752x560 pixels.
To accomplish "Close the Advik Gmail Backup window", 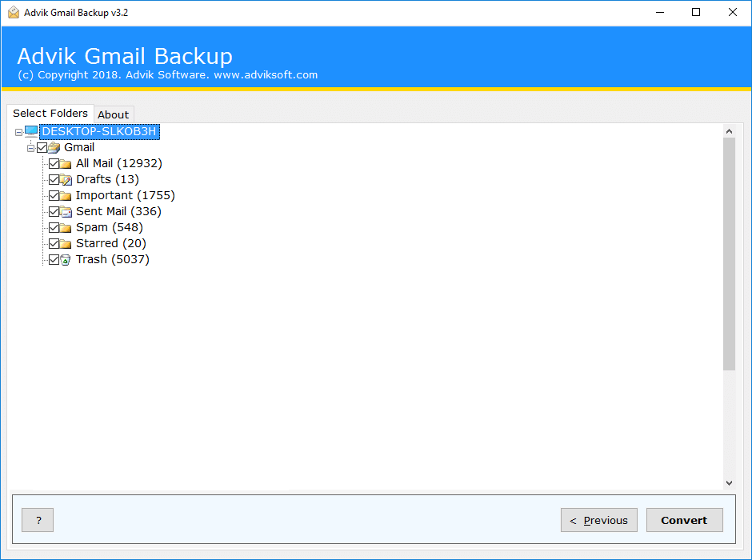I will [732, 13].
